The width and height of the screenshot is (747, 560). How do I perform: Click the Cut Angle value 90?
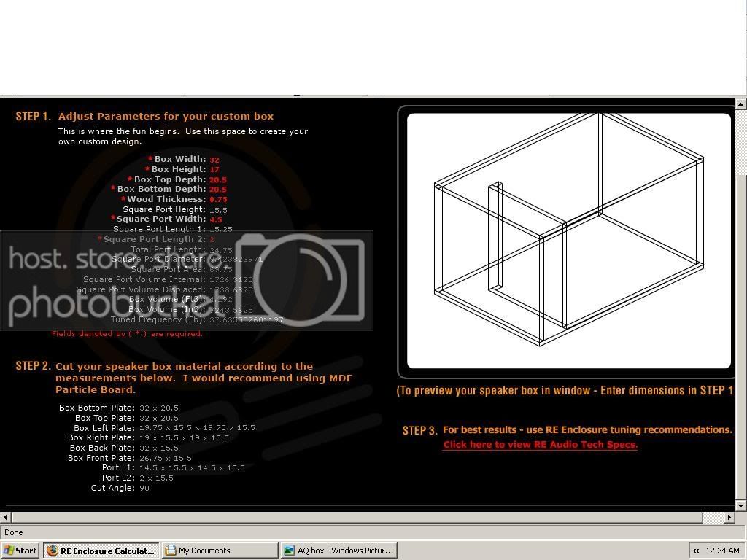144,488
